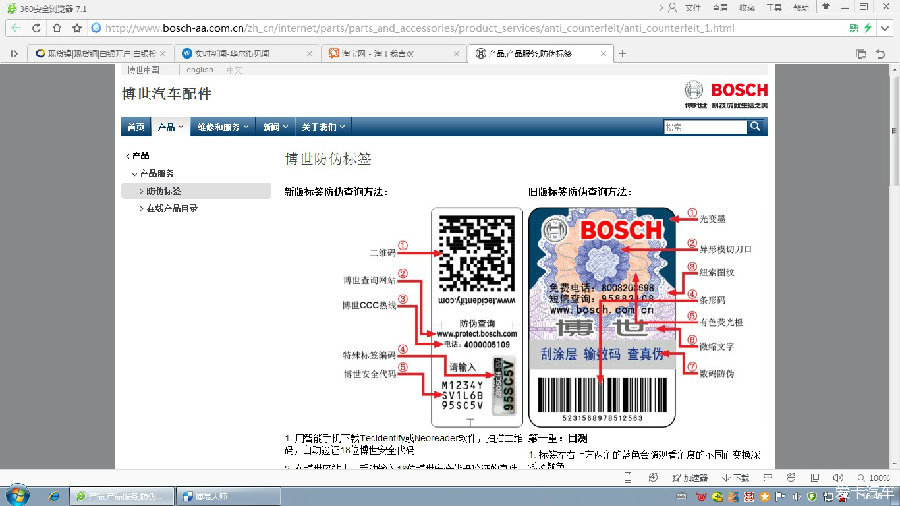Click the second taskbar window with blue-white icon
This screenshot has width=900, height=506.
click(228, 496)
